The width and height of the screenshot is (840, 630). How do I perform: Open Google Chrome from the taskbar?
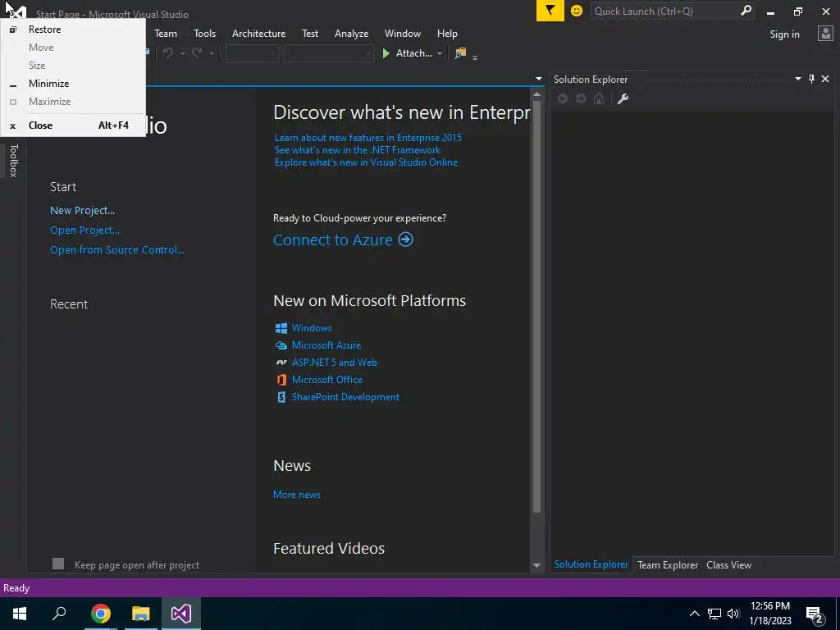click(x=100, y=614)
